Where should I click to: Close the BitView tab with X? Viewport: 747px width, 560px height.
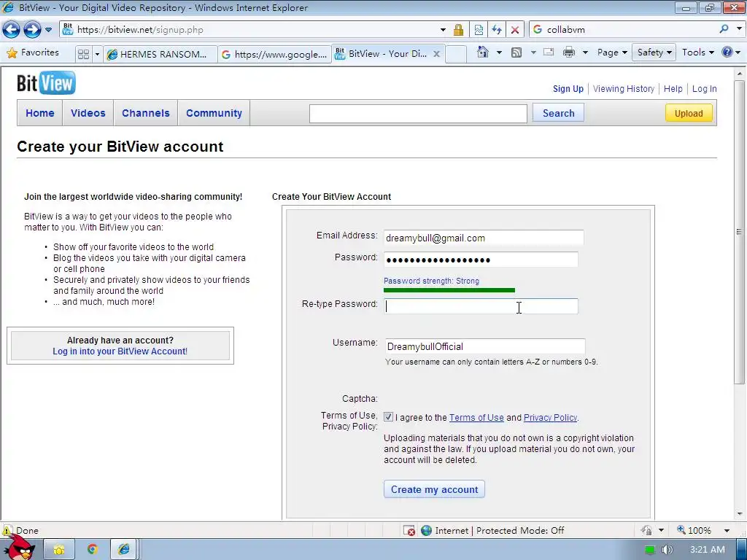tap(436, 54)
